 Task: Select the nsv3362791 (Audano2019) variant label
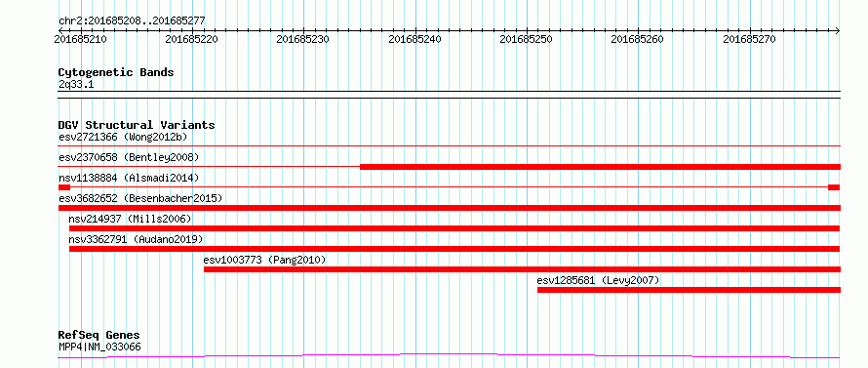coord(137,239)
